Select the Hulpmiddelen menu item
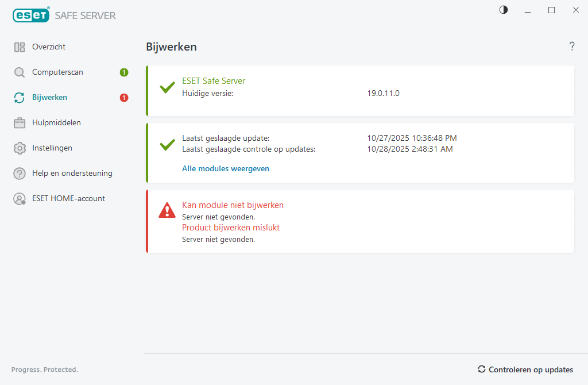Viewport: 588px width, 385px height. (56, 123)
